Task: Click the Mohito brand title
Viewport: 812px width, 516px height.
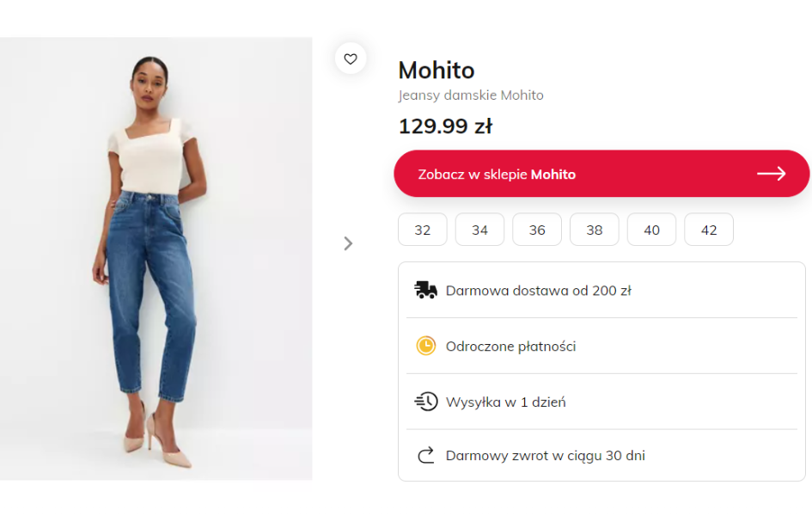Action: (x=437, y=71)
